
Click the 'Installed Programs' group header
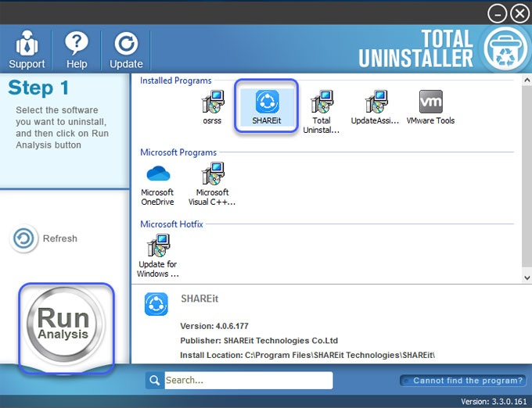(x=176, y=81)
